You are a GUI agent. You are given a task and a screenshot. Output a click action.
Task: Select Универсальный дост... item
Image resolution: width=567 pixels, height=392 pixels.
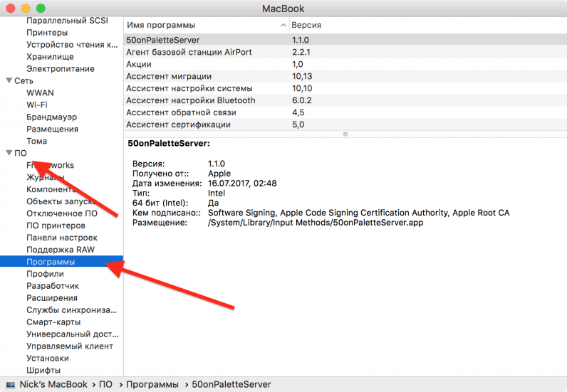point(73,334)
